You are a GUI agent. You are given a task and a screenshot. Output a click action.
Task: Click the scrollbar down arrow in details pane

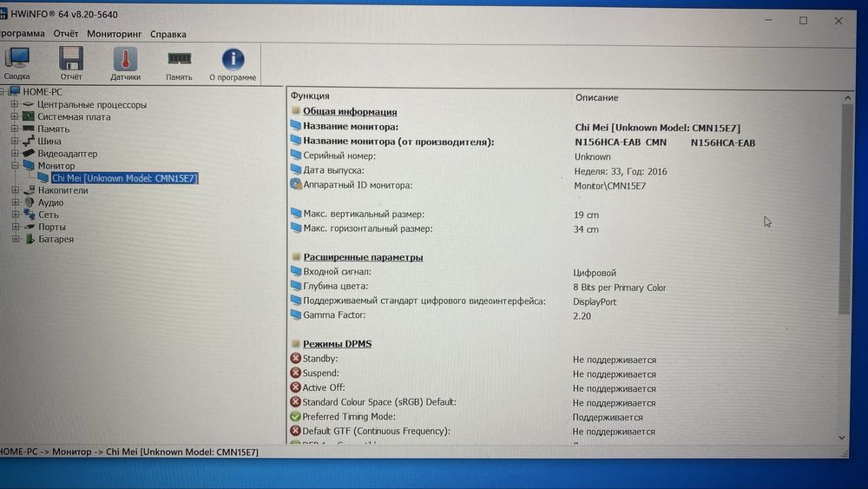pyautogui.click(x=842, y=438)
